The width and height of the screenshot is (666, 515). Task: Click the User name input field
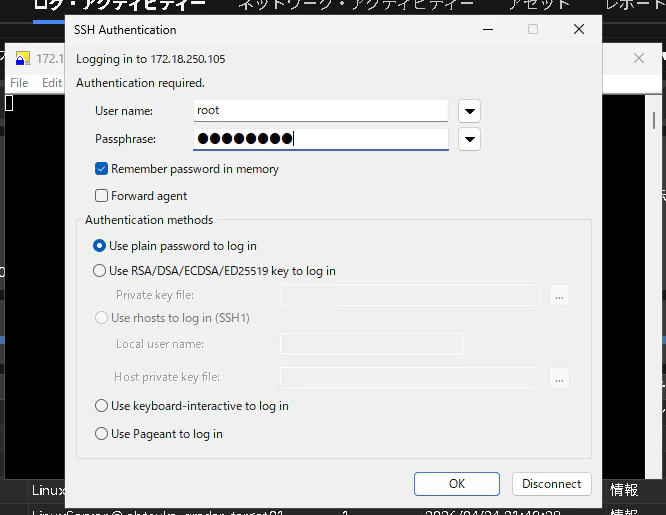[x=321, y=110]
